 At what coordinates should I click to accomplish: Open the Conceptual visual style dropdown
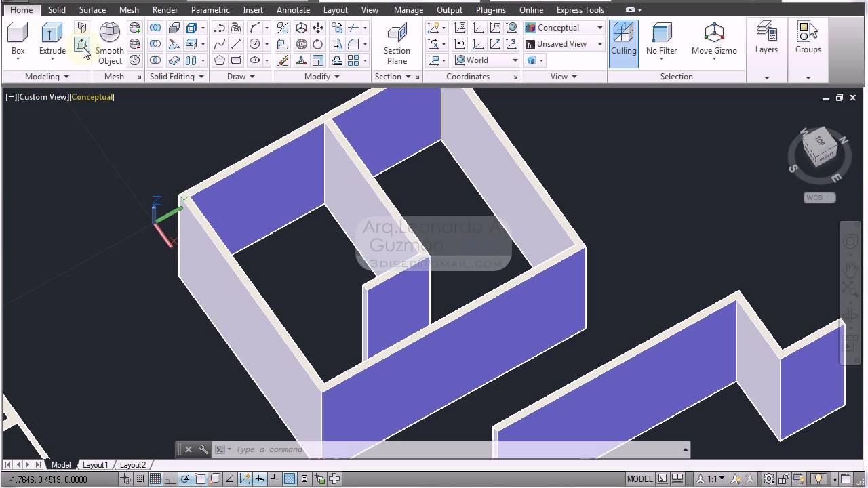tap(564, 28)
